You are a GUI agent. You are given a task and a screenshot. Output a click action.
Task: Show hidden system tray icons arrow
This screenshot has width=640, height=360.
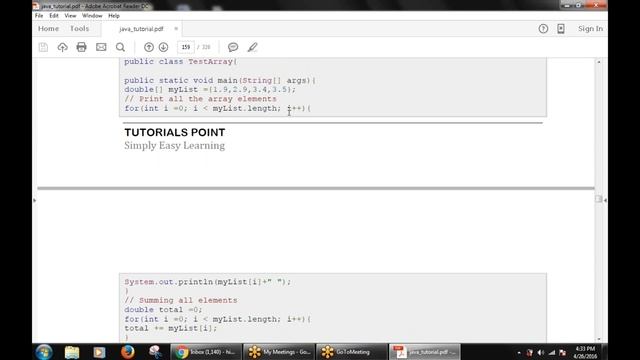pos(519,353)
